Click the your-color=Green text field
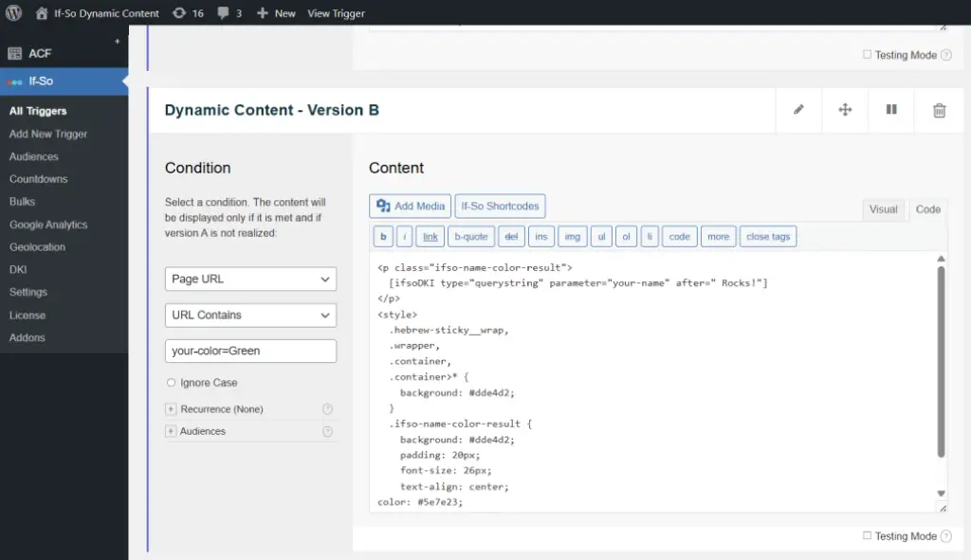This screenshot has width=971, height=560. point(250,351)
